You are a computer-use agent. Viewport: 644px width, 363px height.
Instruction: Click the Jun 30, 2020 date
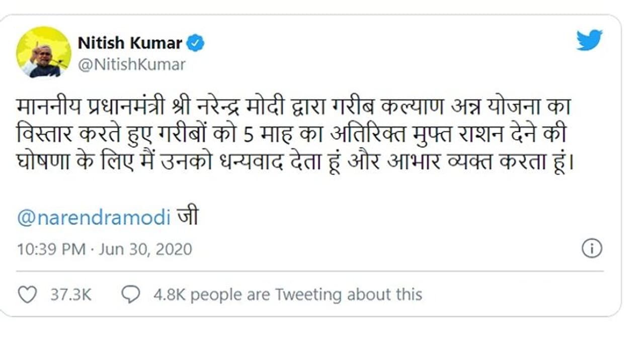coord(145,249)
